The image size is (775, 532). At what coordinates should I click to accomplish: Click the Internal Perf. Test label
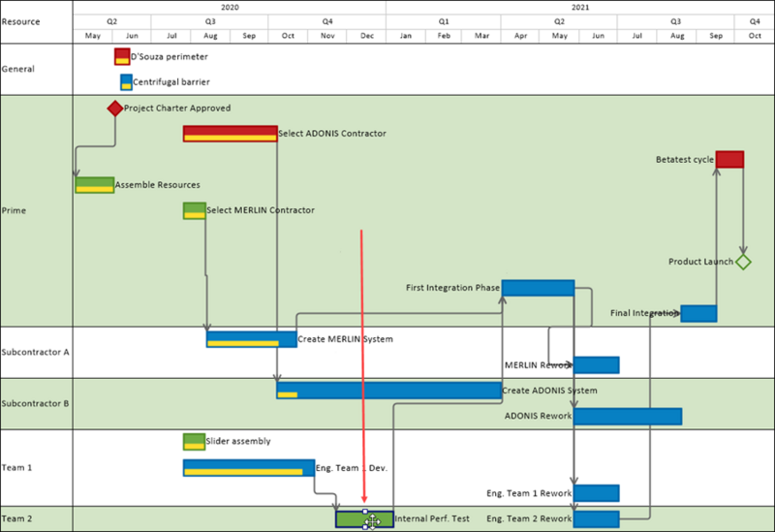pos(432,518)
